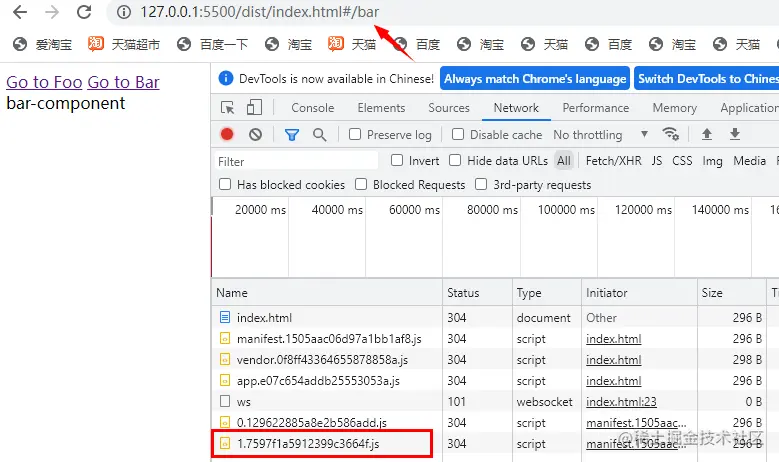Toggle the filter funnel icon

292,135
